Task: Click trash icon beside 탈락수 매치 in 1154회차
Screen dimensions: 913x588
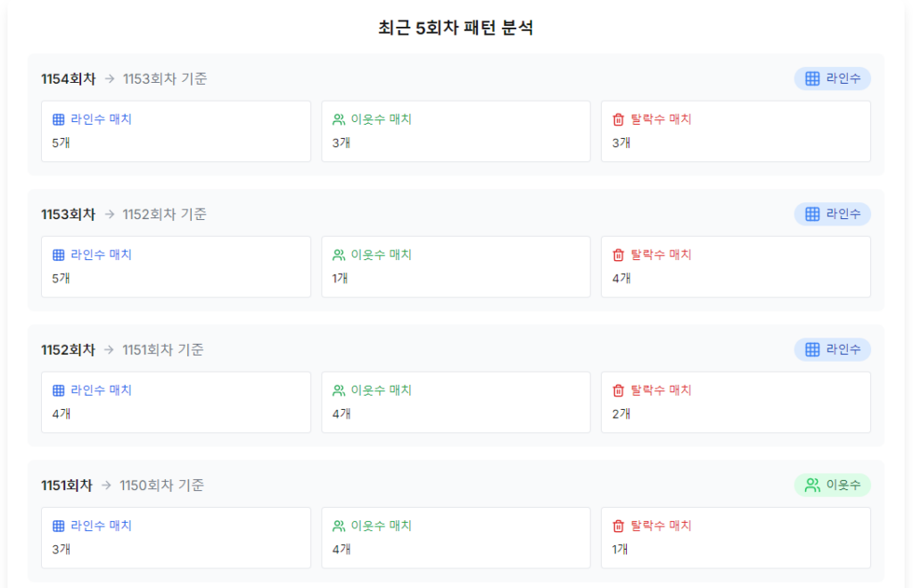Action: point(619,119)
